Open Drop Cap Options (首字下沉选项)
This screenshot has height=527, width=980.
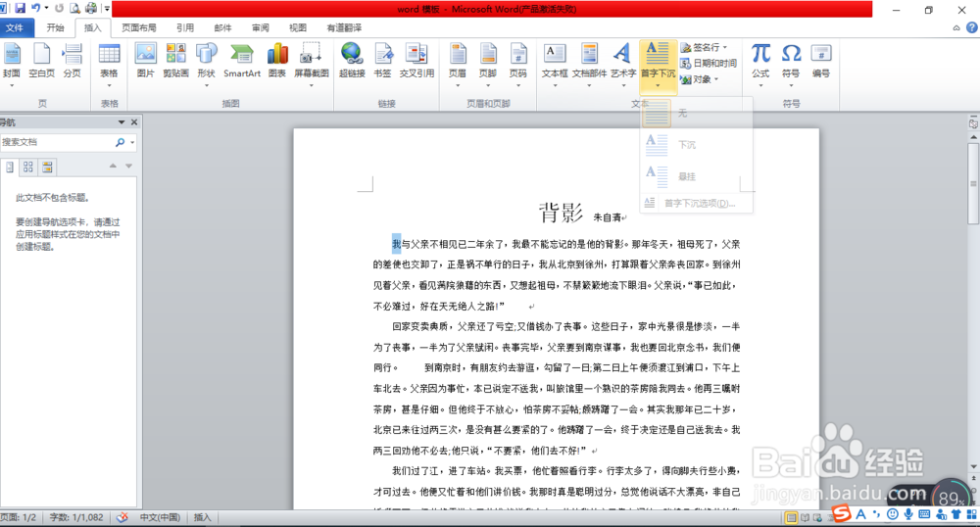[696, 203]
